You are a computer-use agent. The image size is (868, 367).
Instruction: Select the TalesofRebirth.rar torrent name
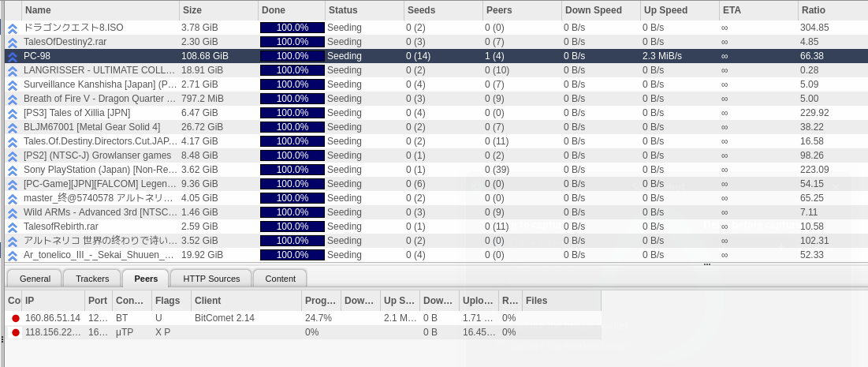[61, 227]
